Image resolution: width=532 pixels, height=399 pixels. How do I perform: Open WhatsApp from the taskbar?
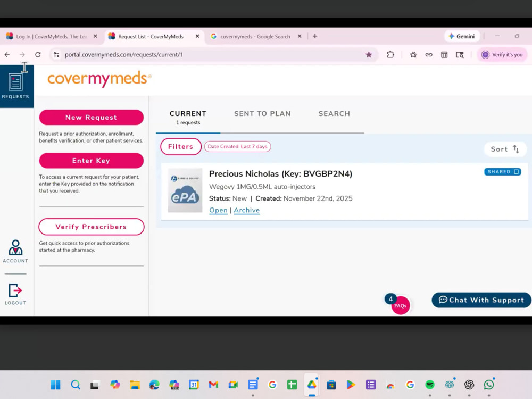488,385
